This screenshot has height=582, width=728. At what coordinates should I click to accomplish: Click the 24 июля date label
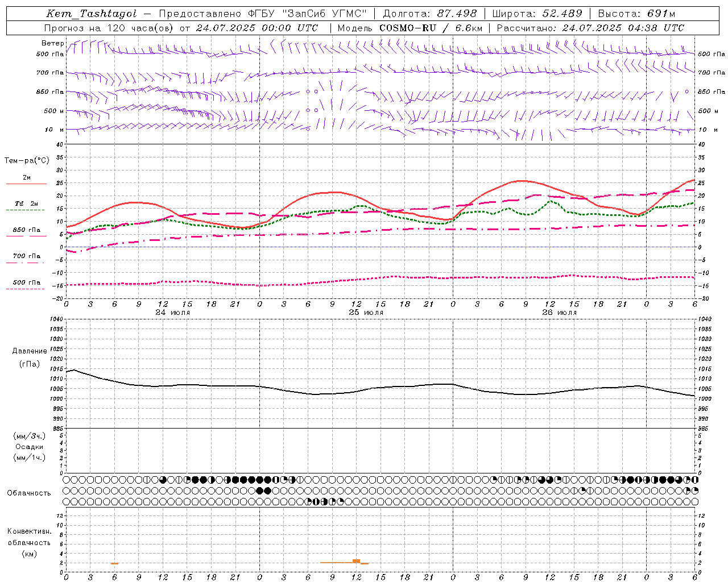coord(173,313)
